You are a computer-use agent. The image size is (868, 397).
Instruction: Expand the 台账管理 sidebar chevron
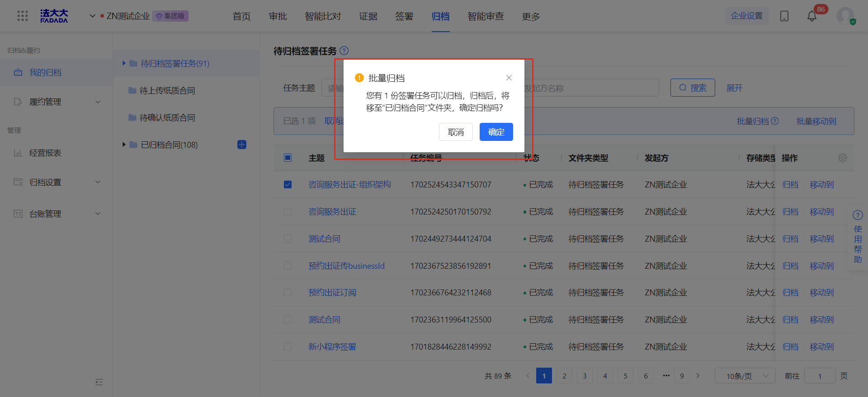(98, 214)
